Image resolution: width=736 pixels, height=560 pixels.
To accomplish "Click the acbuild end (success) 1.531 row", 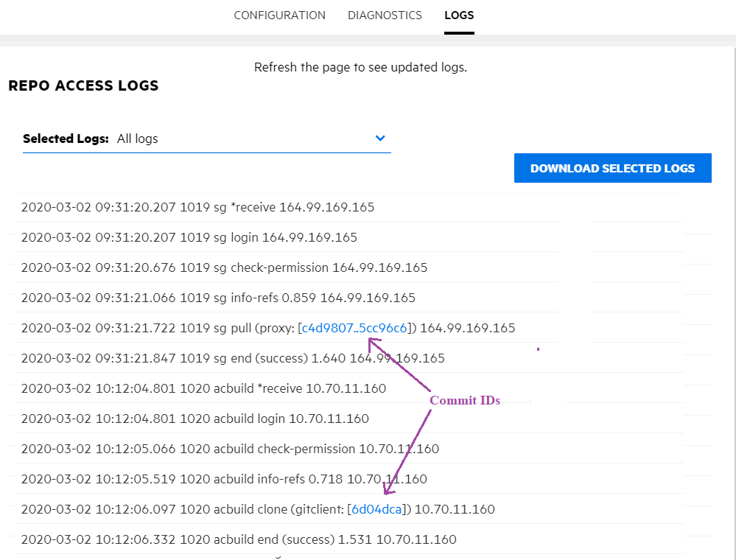I will 239,539.
